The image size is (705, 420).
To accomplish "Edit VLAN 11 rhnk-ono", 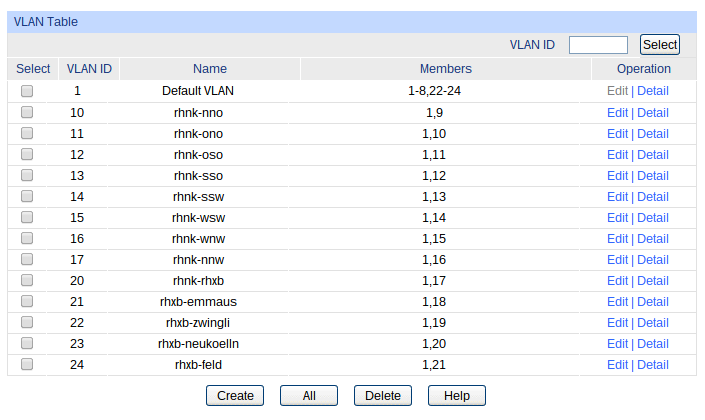I will tap(617, 133).
